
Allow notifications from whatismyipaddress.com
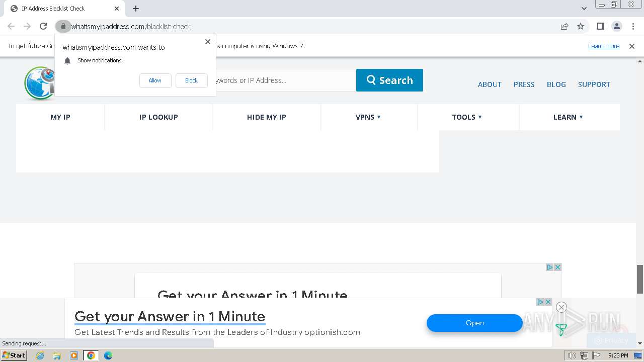155,80
